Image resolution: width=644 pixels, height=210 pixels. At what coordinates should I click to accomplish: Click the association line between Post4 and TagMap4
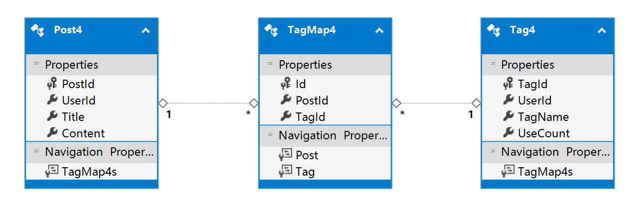[208, 103]
